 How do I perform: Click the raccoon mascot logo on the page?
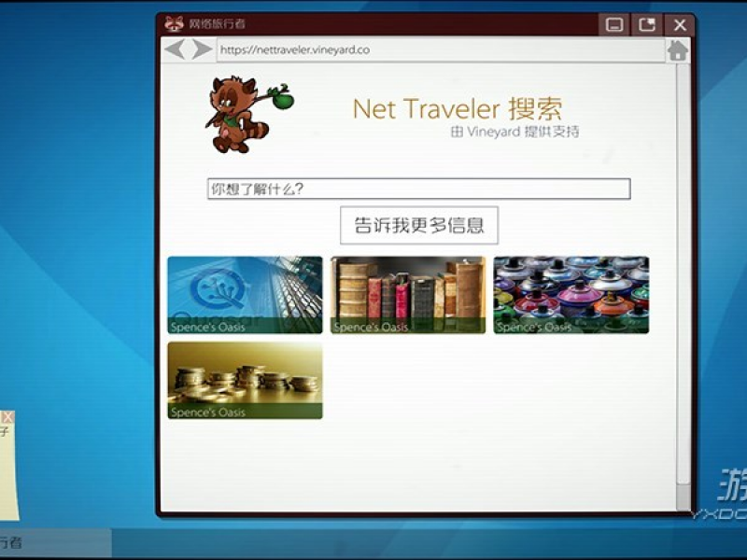[x=249, y=115]
